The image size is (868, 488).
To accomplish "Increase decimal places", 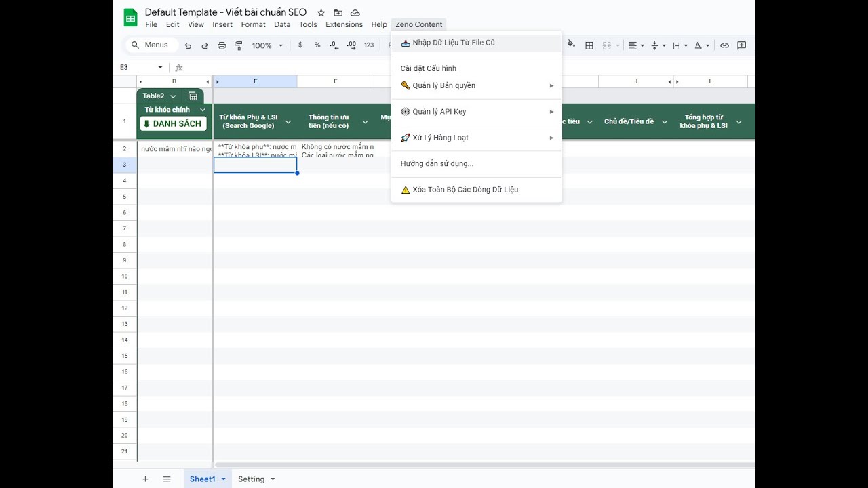I will (x=351, y=45).
